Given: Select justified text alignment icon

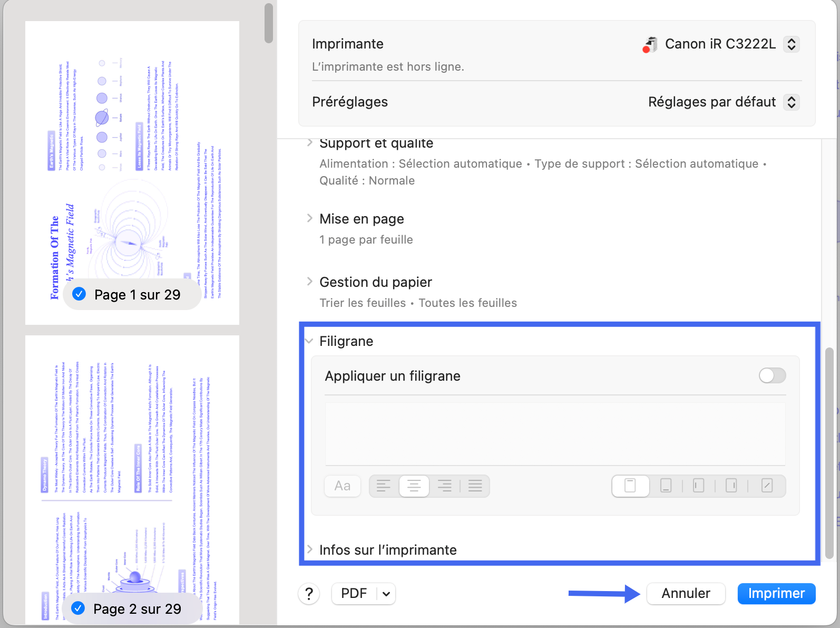Looking at the screenshot, I should [475, 486].
